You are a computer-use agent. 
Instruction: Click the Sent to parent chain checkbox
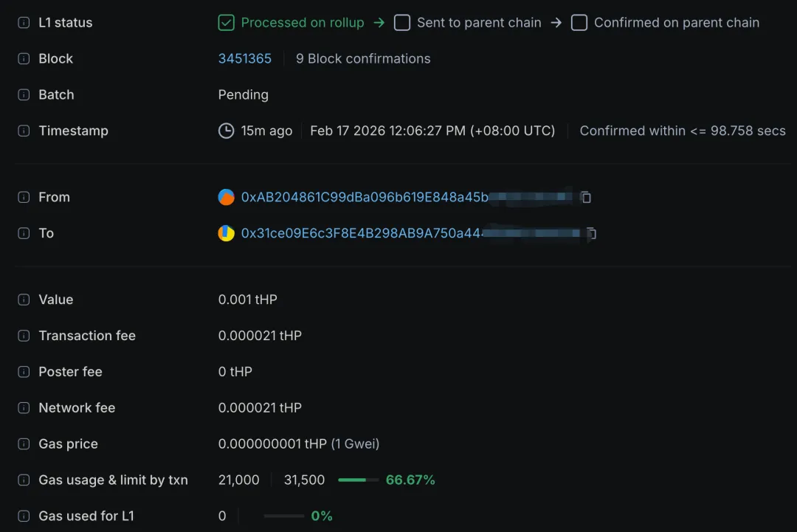pos(402,23)
